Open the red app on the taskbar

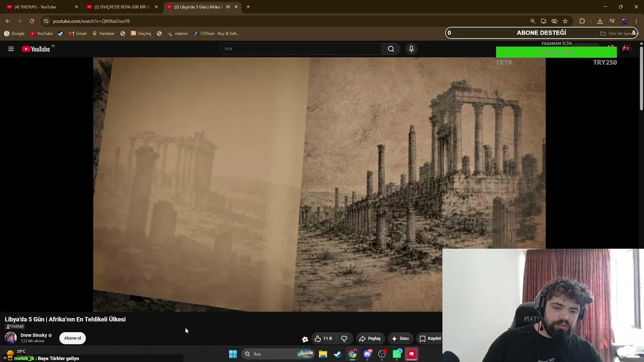click(x=412, y=354)
